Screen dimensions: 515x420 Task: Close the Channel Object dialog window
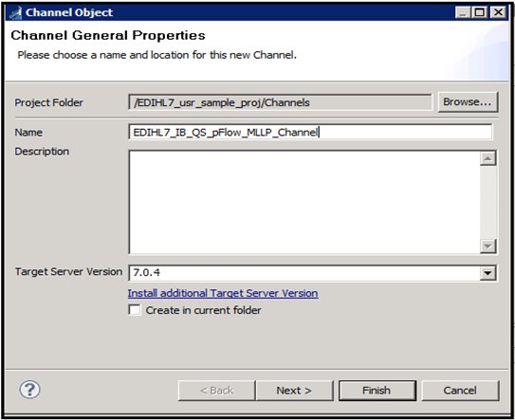click(x=498, y=12)
